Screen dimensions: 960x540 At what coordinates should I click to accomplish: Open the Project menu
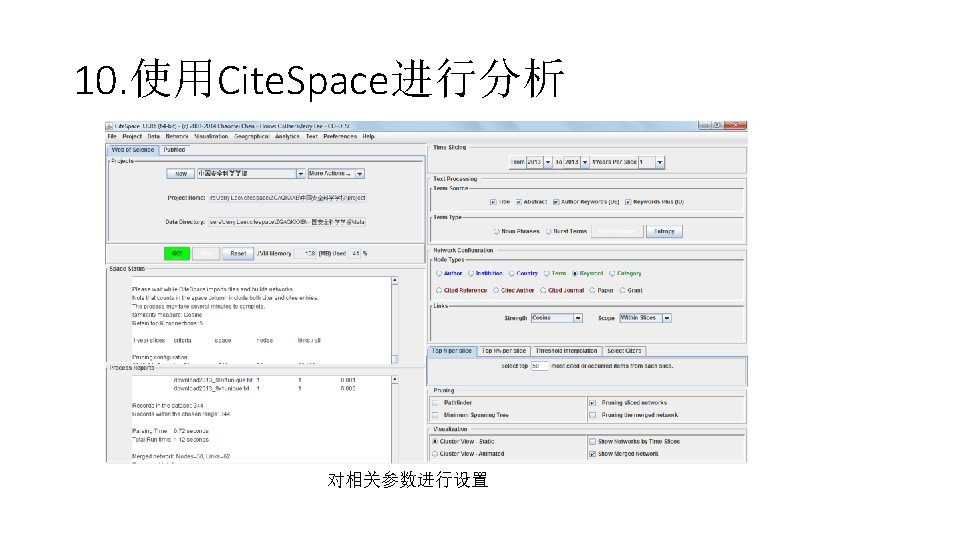[132, 137]
